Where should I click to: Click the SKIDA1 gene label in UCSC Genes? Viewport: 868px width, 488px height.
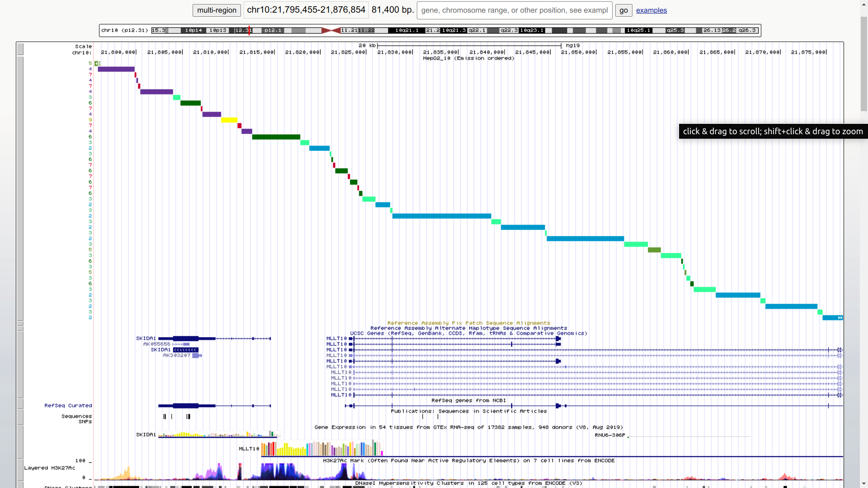coord(146,338)
